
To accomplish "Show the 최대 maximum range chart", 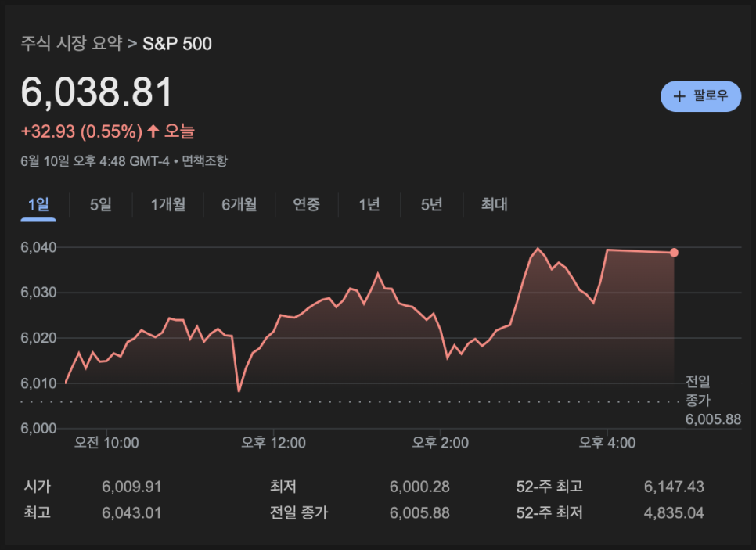I will point(494,205).
